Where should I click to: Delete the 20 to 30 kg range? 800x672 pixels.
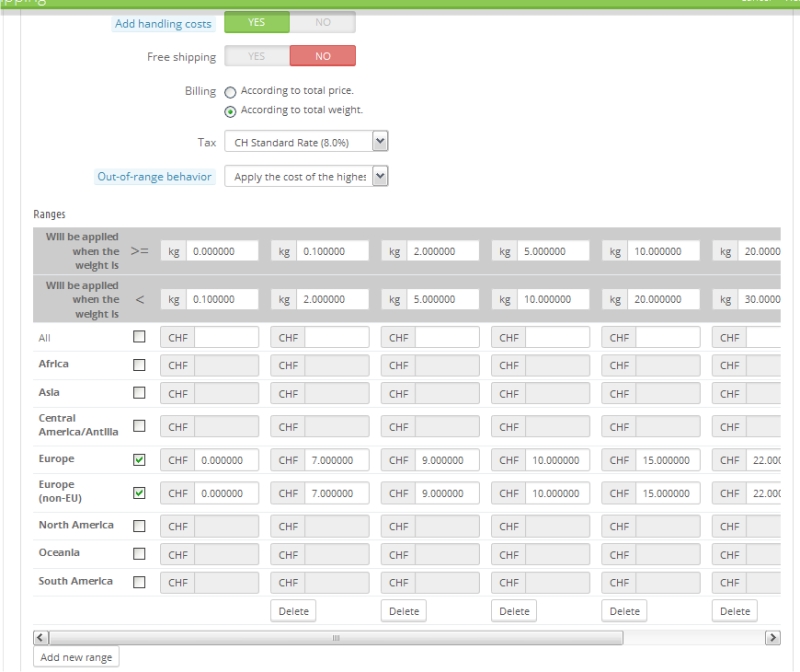(735, 611)
